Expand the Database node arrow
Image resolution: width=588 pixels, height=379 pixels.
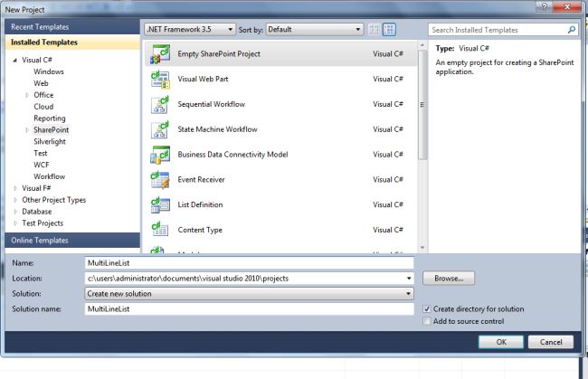click(x=15, y=212)
